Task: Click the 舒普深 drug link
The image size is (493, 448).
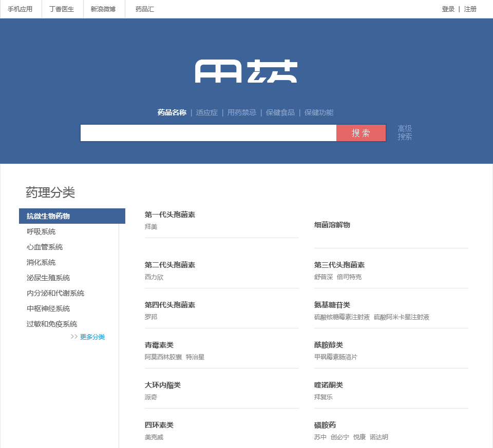Action: [324, 277]
